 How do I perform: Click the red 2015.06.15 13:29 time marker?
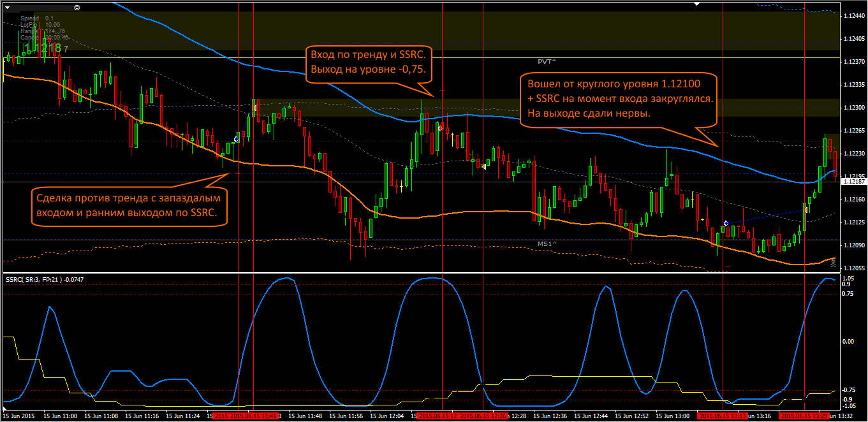[805, 416]
